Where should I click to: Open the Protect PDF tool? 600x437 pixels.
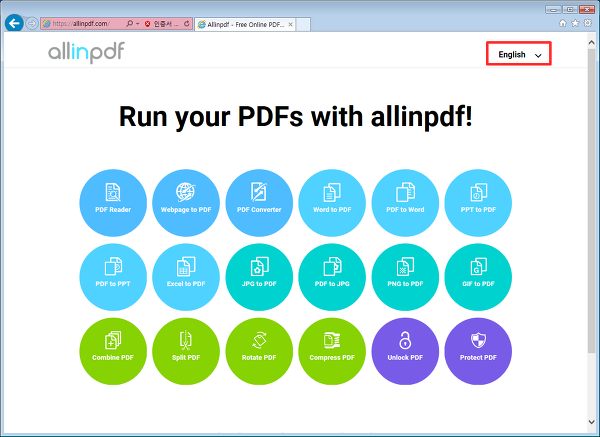point(478,351)
